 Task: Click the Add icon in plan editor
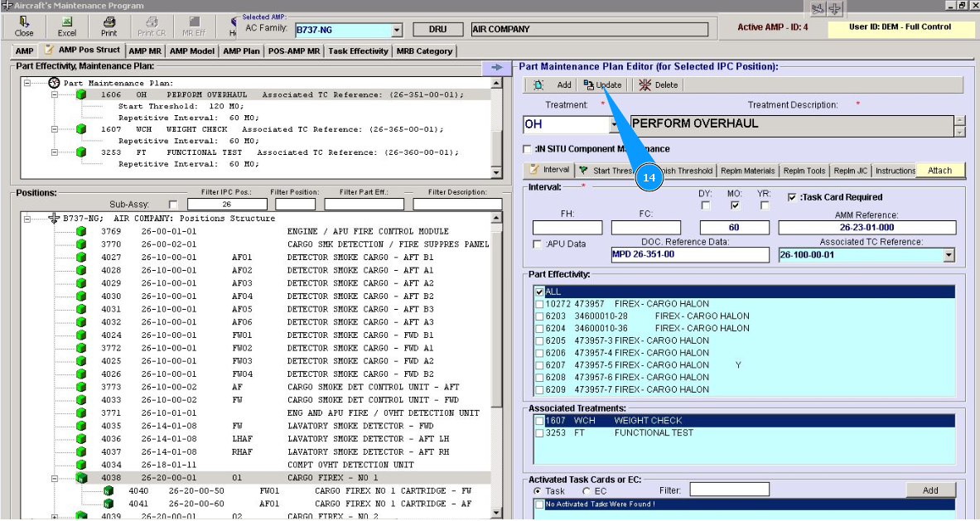point(538,84)
